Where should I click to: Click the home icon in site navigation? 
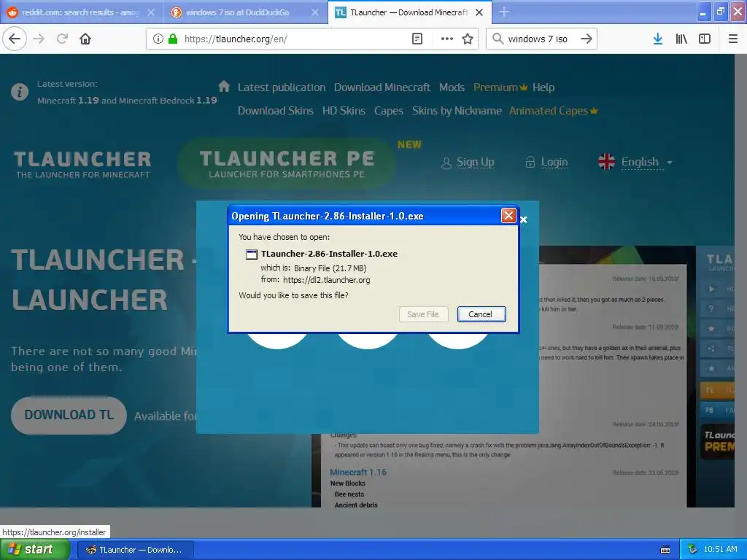pyautogui.click(x=224, y=86)
